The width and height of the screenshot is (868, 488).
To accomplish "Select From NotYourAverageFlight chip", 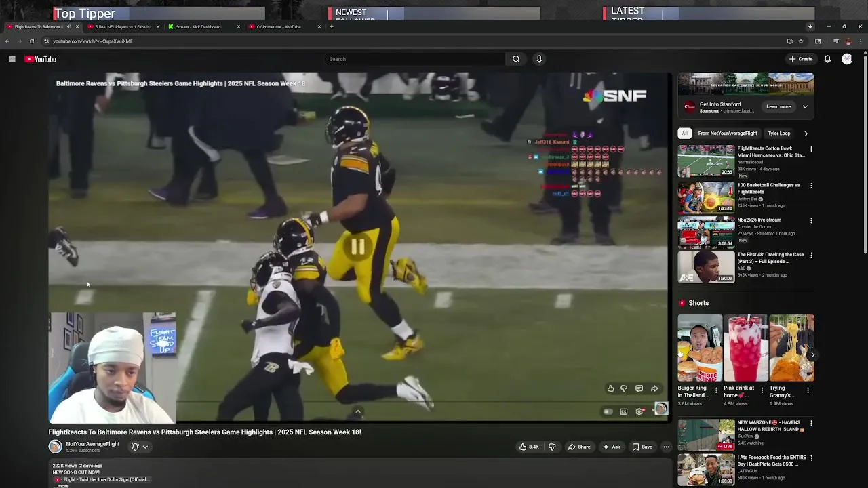I will pos(728,134).
